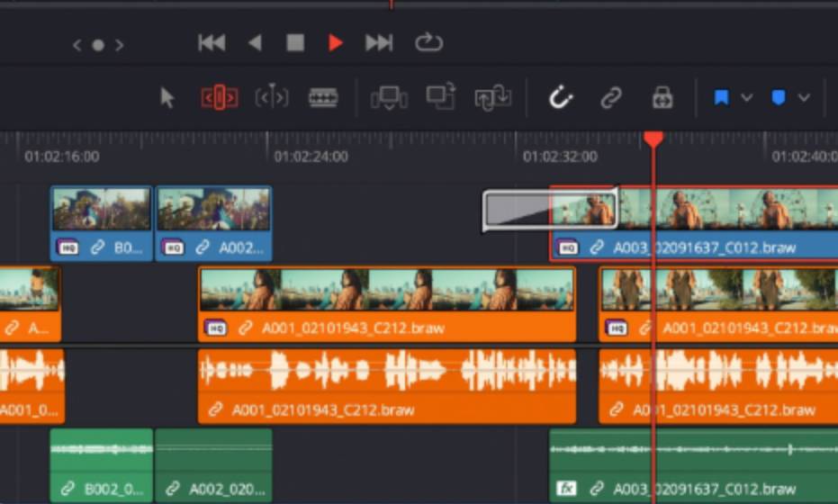Open the marker color dropdown arrow
838x504 pixels.
coord(804,98)
